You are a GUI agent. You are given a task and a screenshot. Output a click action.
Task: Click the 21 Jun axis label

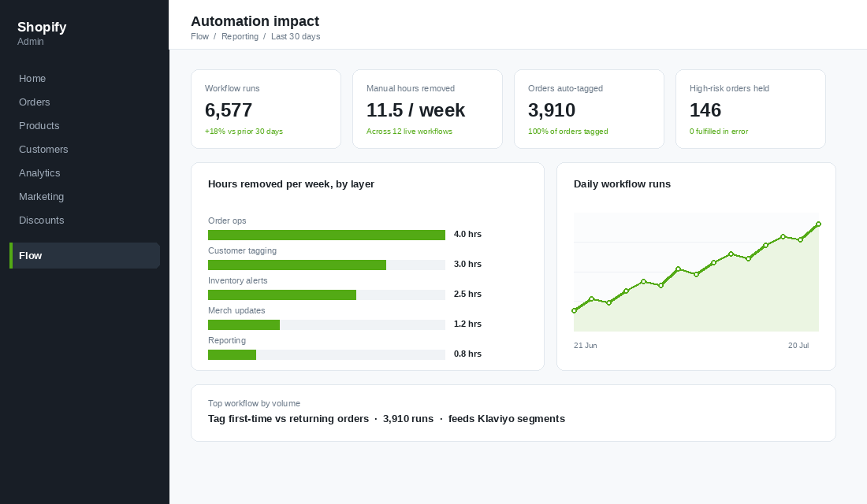pos(585,346)
